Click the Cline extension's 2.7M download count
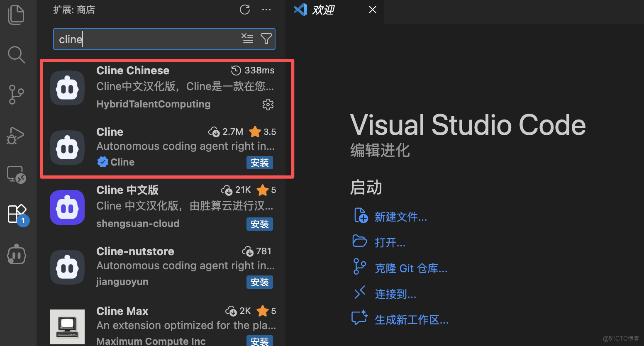The image size is (644, 346). point(226,132)
